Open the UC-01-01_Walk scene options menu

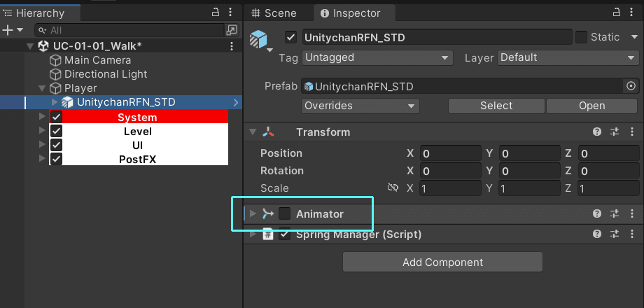[x=232, y=46]
